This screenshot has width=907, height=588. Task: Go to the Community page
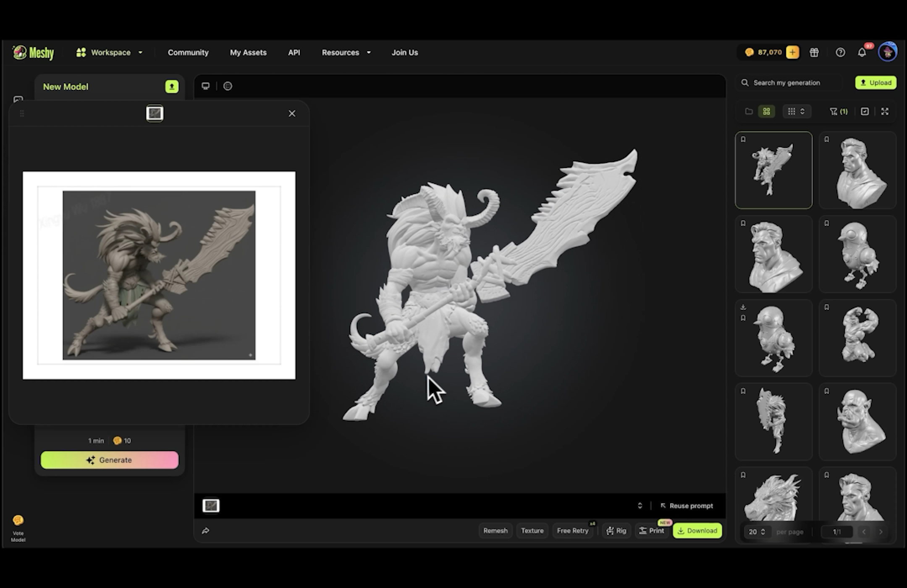point(188,52)
